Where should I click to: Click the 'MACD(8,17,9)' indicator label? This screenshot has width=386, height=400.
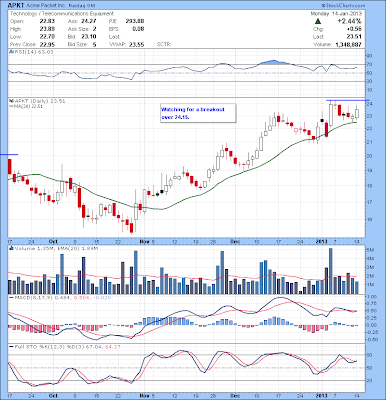(x=33, y=298)
